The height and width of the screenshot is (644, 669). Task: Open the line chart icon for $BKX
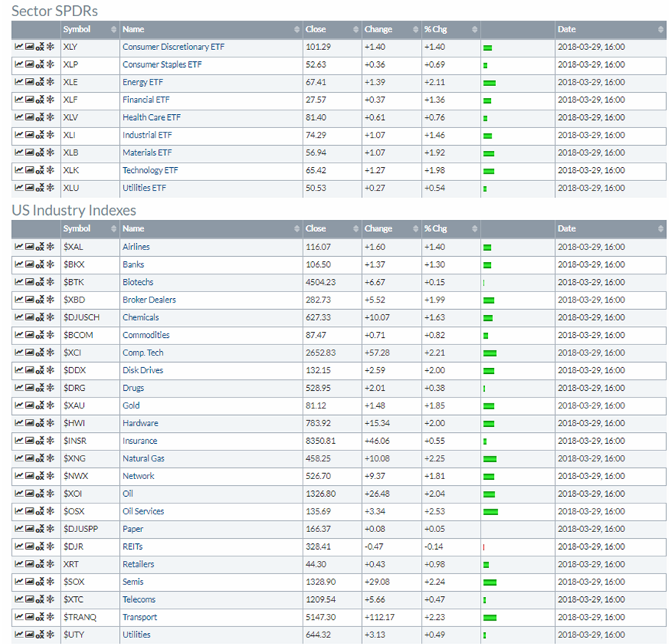(x=18, y=265)
